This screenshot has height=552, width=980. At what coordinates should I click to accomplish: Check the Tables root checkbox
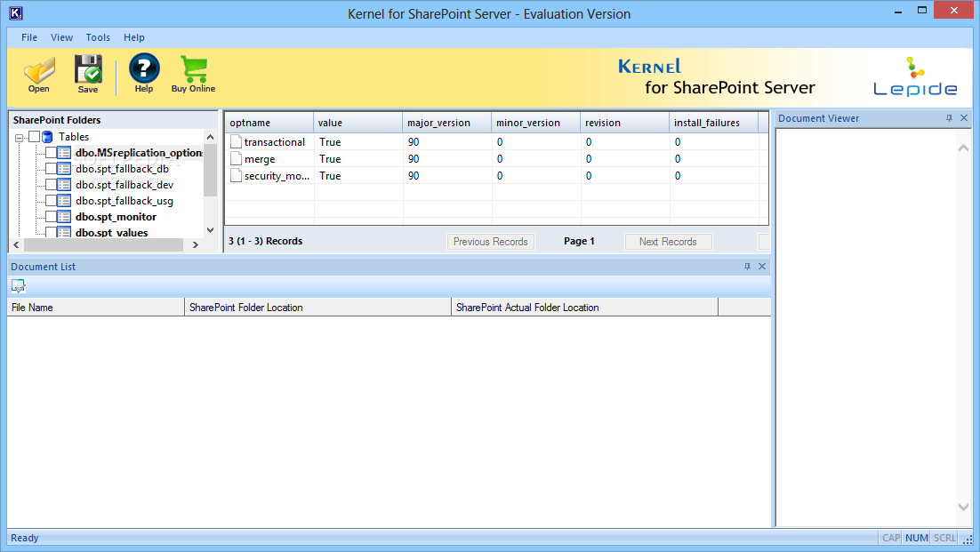[x=35, y=137]
